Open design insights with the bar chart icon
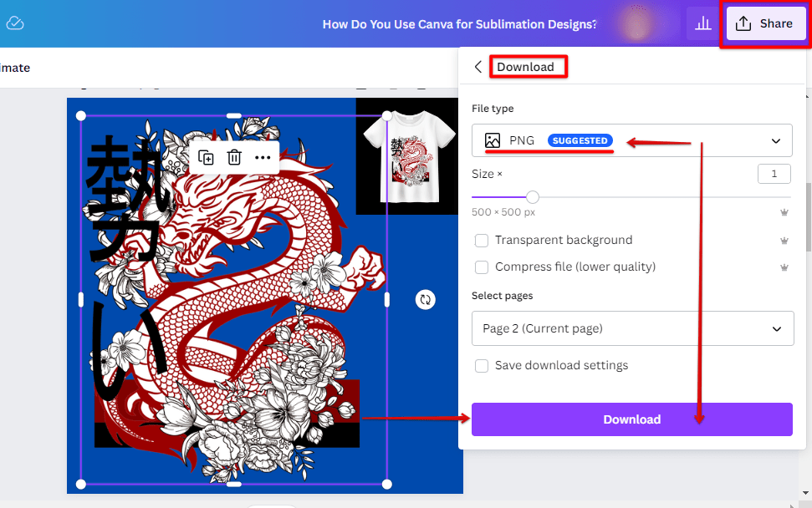The width and height of the screenshot is (812, 508). tap(703, 23)
